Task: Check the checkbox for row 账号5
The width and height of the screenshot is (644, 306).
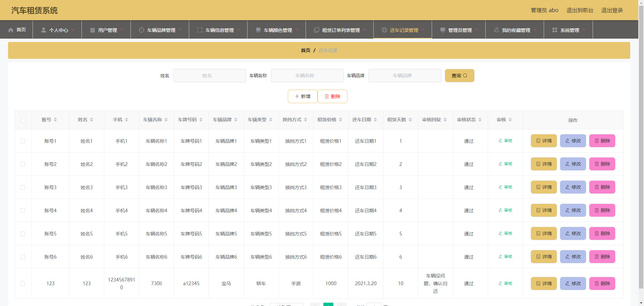Action: pyautogui.click(x=23, y=234)
